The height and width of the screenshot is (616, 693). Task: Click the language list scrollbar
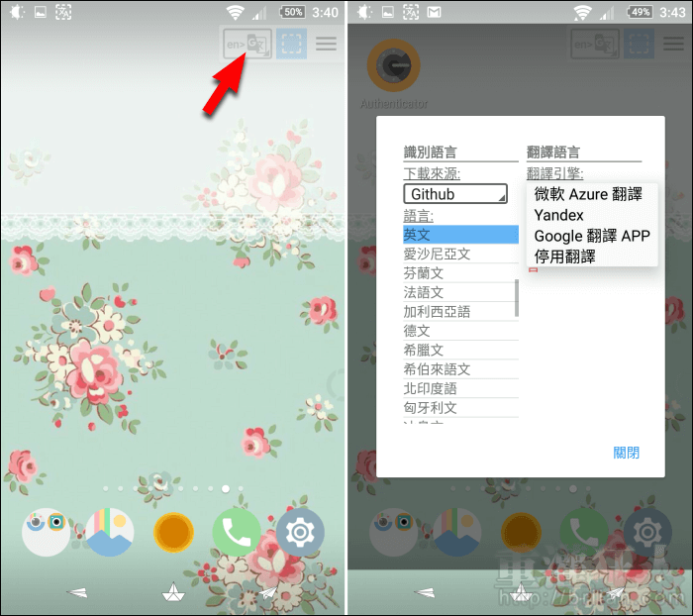pos(516,297)
